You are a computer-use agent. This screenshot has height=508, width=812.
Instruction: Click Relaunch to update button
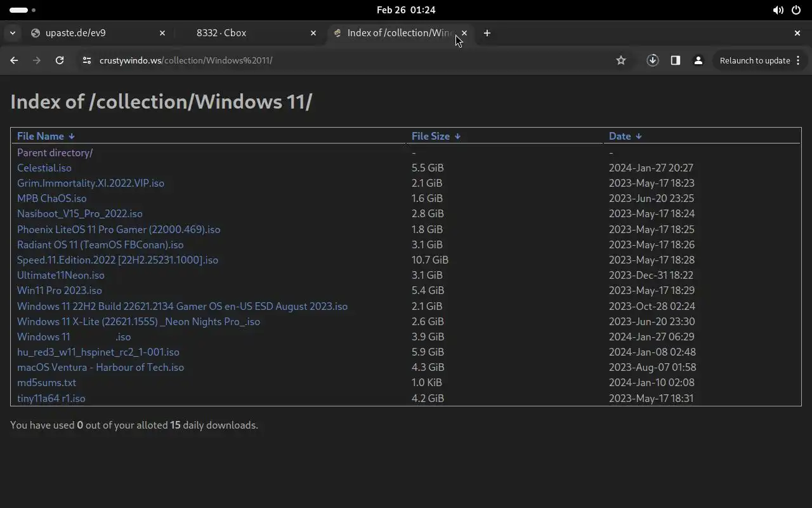click(755, 60)
